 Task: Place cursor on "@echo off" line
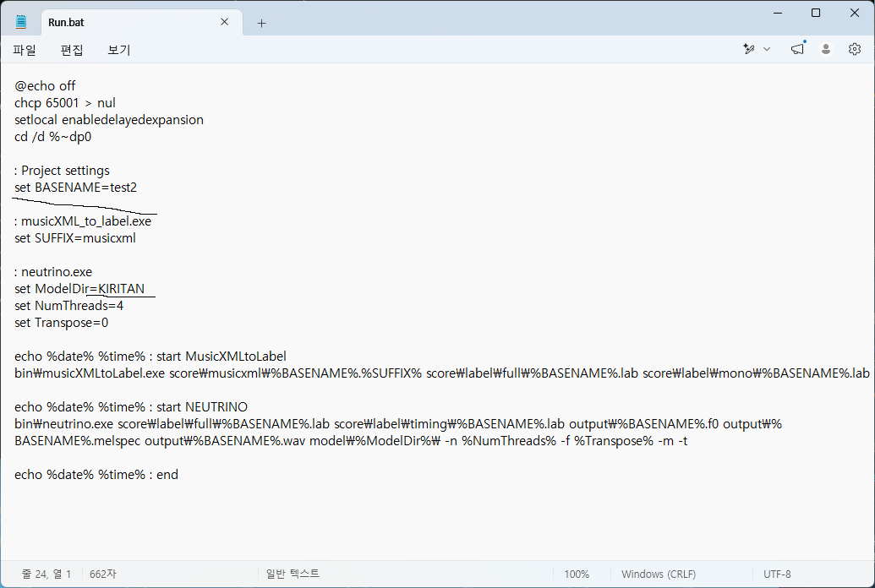point(45,86)
